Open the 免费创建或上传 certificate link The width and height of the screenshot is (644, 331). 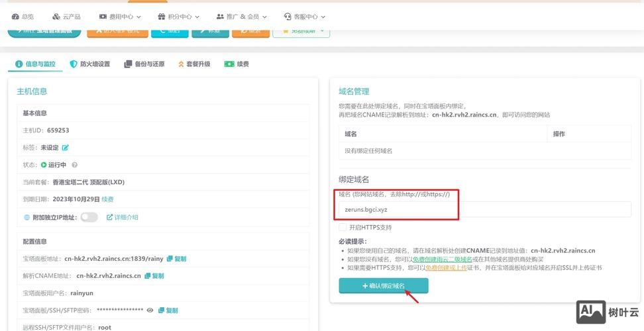click(446, 268)
